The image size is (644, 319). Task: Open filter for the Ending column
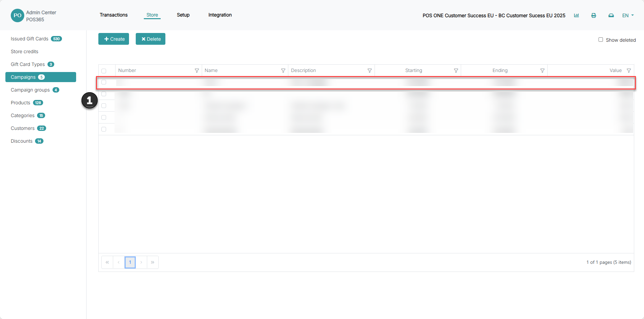click(542, 71)
